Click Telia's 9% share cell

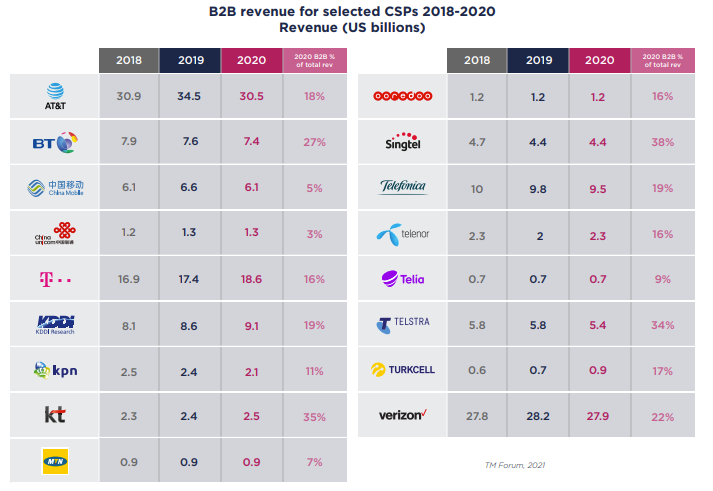[x=663, y=279]
